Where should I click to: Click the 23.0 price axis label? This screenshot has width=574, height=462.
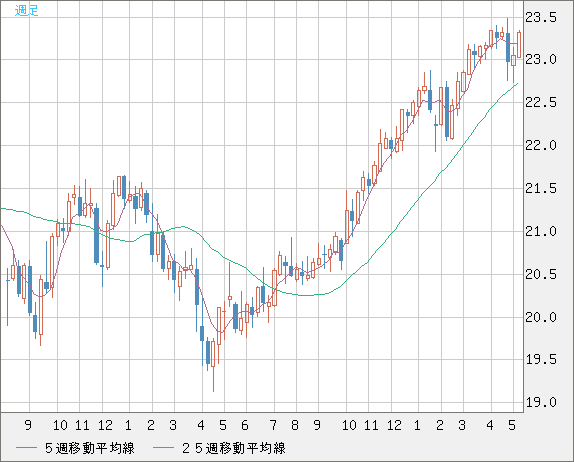coord(541,59)
